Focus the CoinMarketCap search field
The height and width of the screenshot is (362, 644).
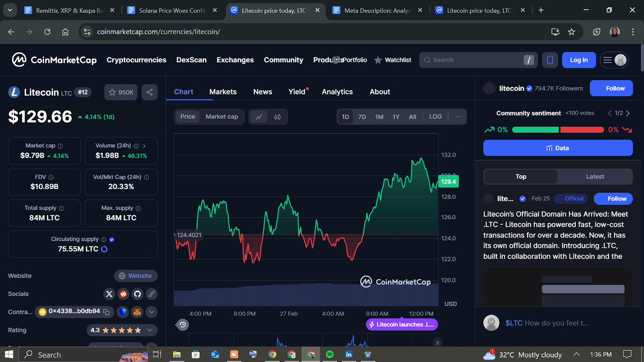pos(478,60)
